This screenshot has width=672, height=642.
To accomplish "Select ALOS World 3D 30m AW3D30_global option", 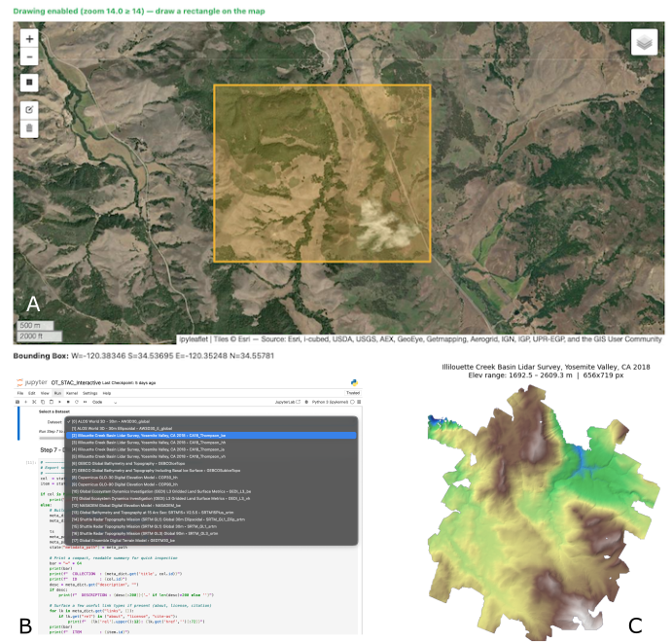I will pos(211,421).
